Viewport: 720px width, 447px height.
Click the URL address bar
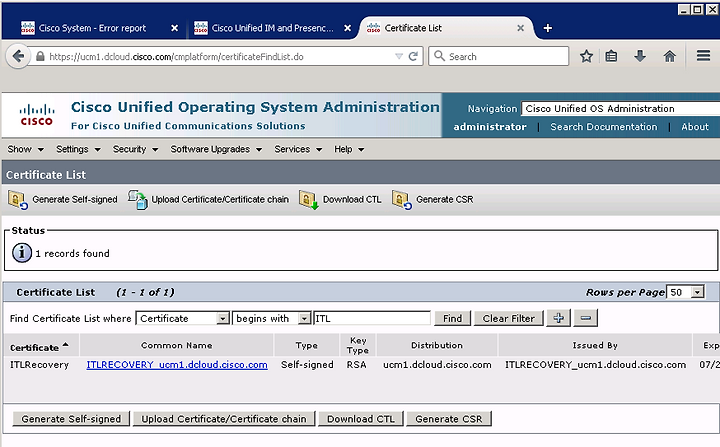coord(220,57)
